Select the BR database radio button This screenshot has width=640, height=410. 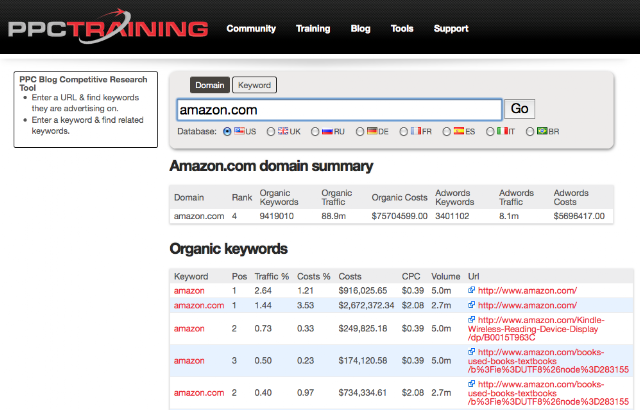pos(530,131)
